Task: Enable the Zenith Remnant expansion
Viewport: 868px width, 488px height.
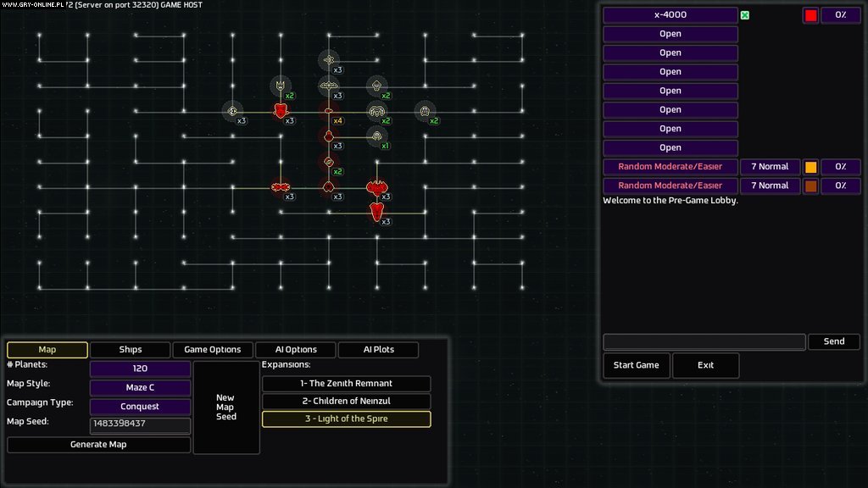Action: point(348,383)
